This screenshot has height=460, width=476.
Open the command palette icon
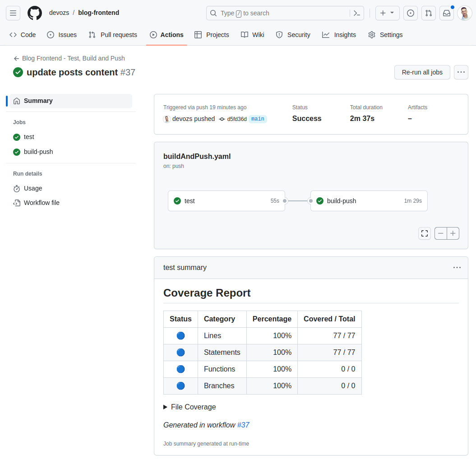click(x=357, y=13)
